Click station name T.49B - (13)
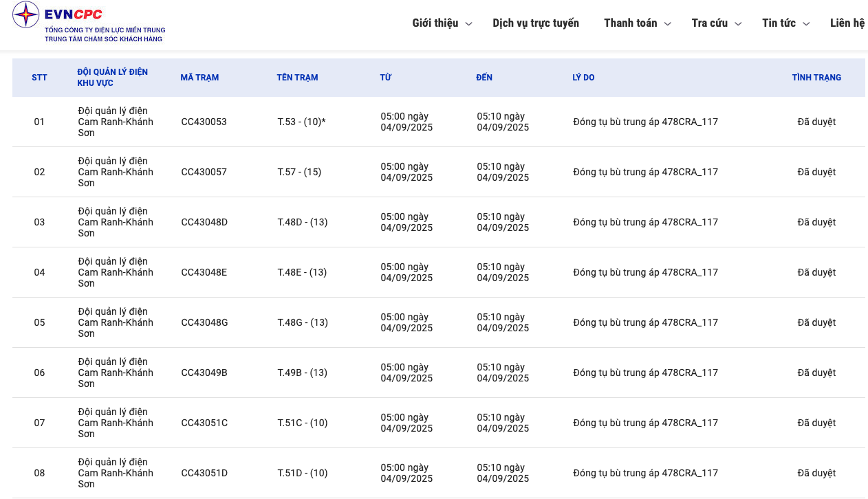The image size is (868, 499). tap(302, 373)
